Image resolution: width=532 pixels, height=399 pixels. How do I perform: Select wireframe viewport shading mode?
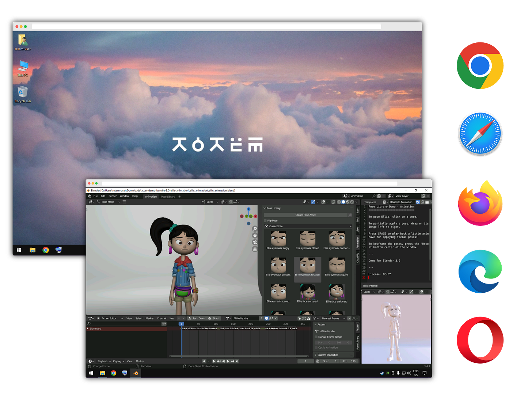tap(339, 202)
